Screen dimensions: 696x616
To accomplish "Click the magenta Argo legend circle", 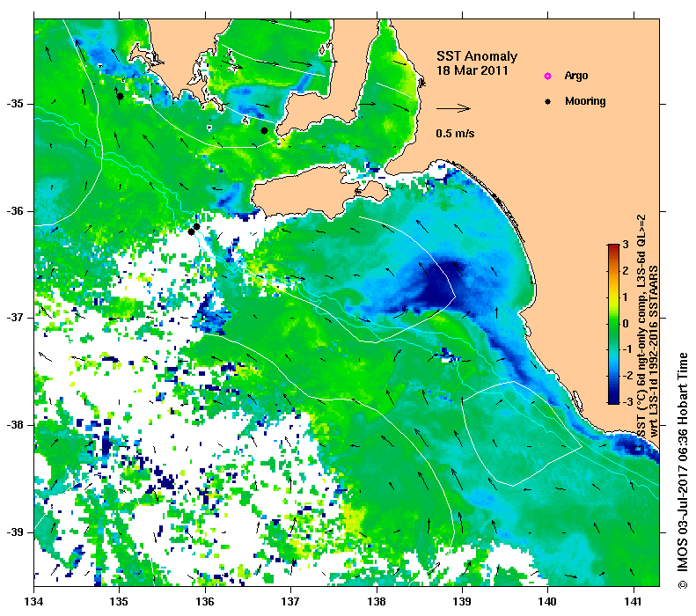I will point(548,77).
